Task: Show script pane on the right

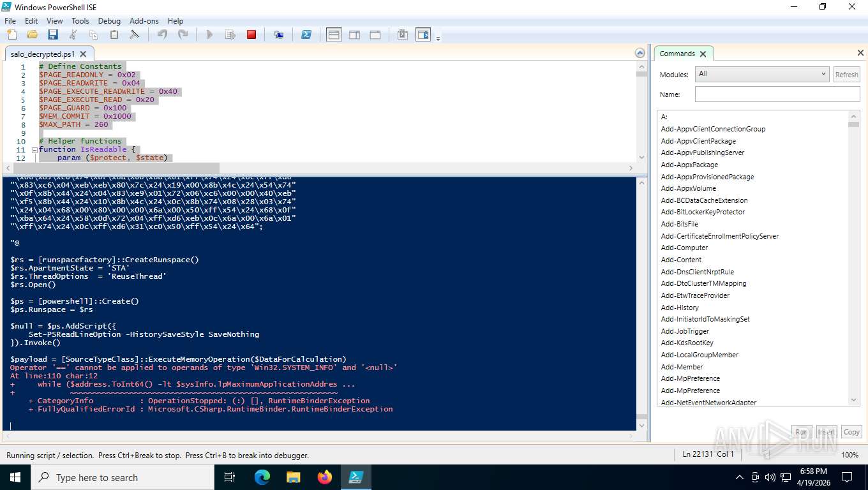Action: 355,34
